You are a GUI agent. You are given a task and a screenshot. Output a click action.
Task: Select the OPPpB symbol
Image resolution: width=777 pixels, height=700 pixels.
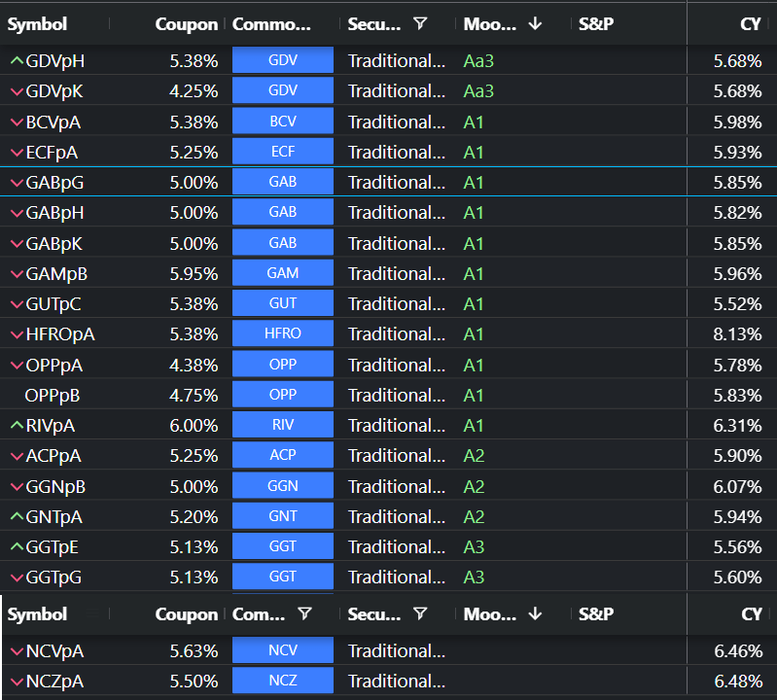point(53,396)
